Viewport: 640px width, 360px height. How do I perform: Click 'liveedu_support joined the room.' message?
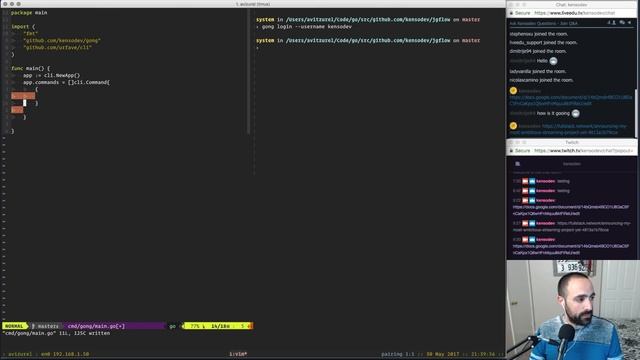tap(543, 42)
